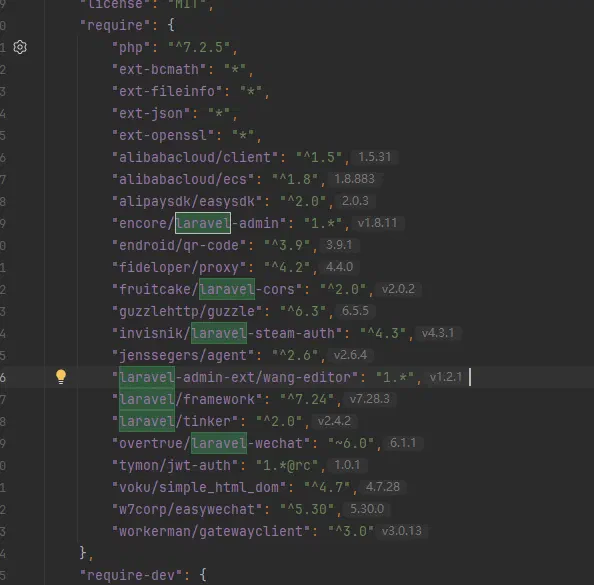Viewport: 594px width, 585px height.
Task: Select the highlighted laravel word in encore/laravel-admin
Action: 203,223
